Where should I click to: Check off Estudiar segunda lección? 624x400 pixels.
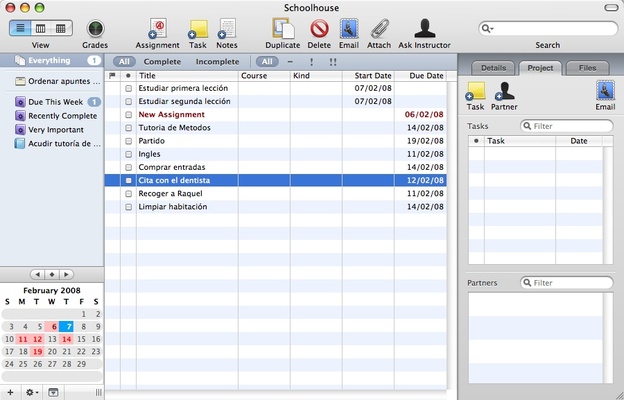(x=129, y=101)
